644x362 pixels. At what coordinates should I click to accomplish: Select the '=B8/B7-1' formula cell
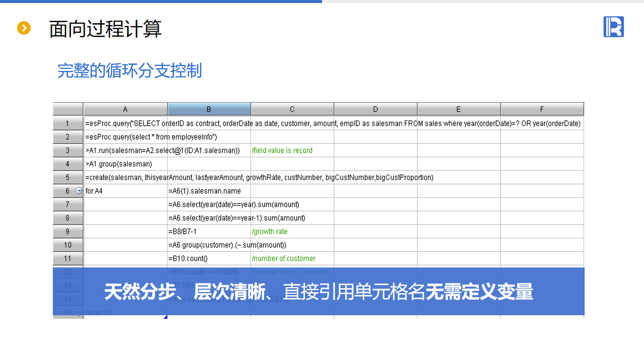click(x=209, y=232)
